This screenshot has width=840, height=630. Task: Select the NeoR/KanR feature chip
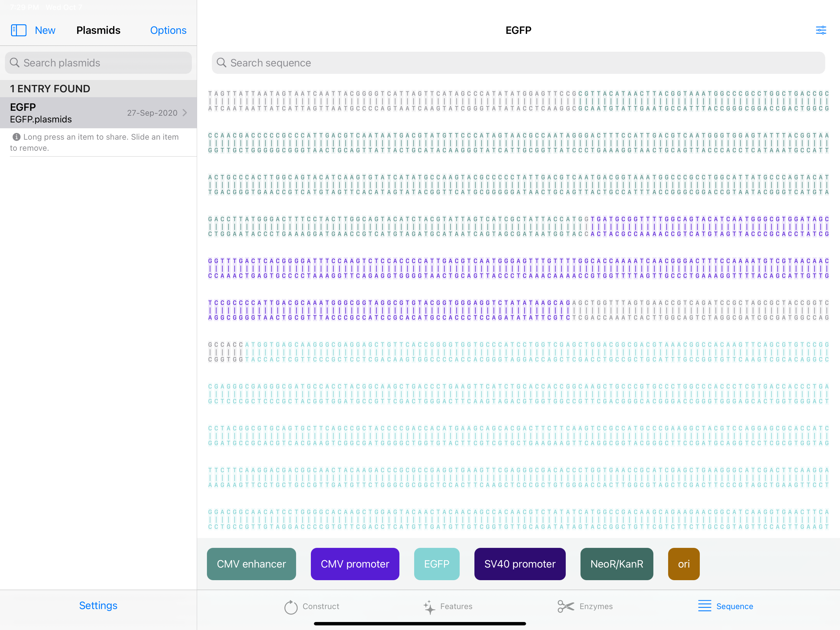point(616,564)
